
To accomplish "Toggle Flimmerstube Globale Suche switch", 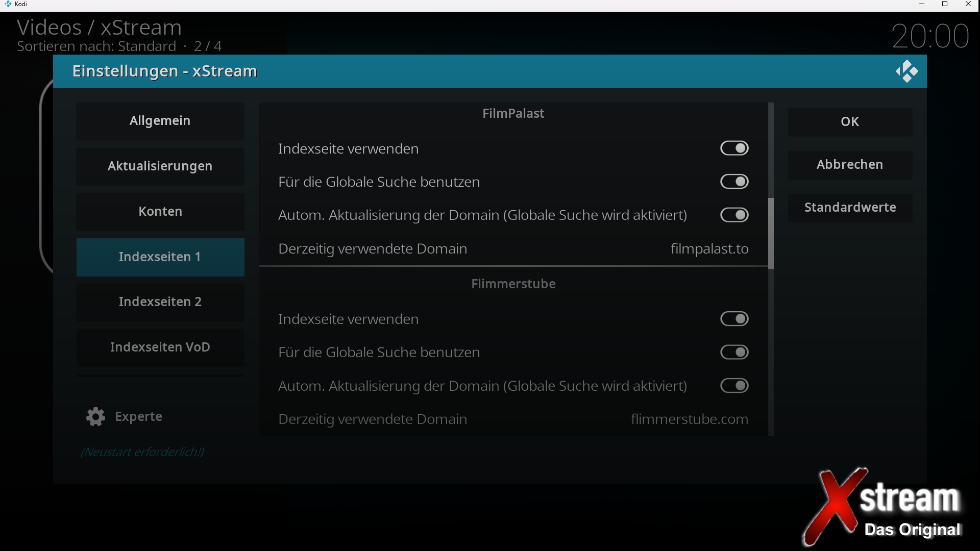I will pos(734,352).
